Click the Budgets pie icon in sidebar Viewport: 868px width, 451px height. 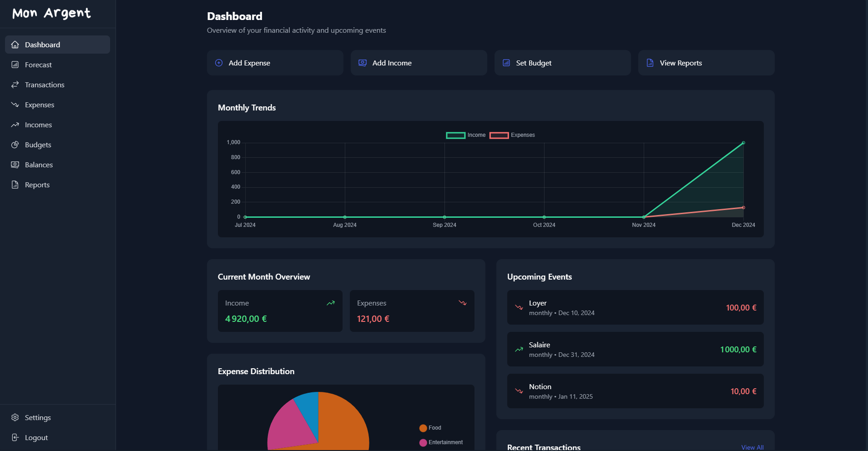click(x=15, y=145)
